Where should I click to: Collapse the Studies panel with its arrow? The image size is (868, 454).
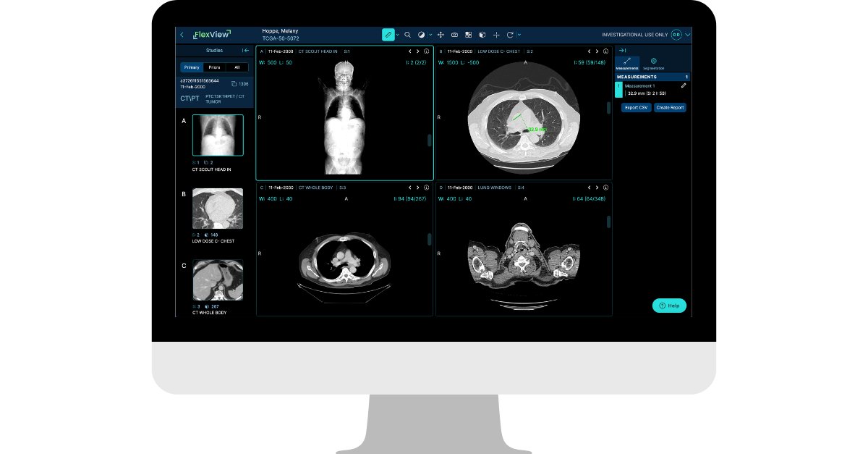pyautogui.click(x=246, y=51)
